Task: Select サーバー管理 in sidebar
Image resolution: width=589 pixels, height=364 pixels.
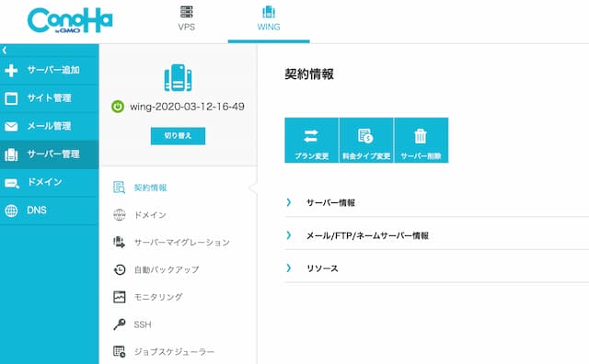Action: (x=53, y=154)
